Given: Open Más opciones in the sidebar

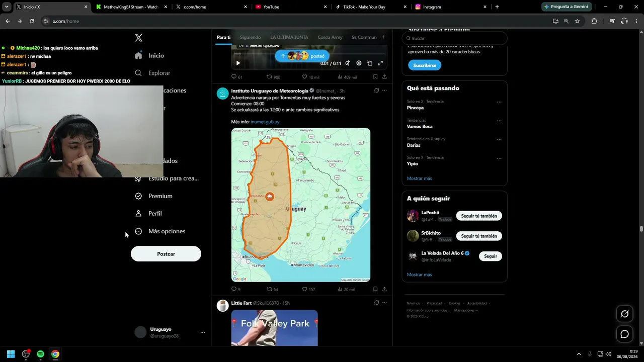Looking at the screenshot, I should click(160, 231).
